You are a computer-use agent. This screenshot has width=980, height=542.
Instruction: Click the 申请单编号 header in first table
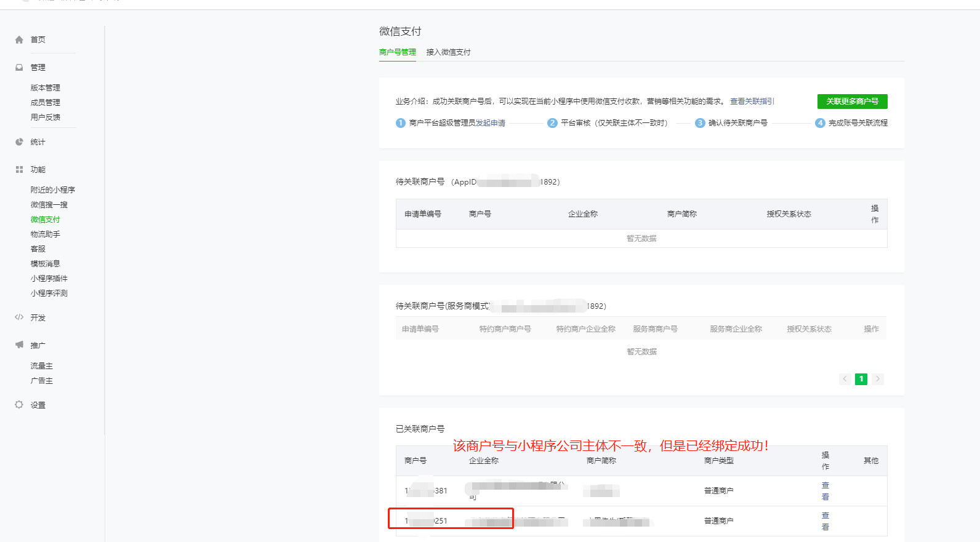(423, 214)
